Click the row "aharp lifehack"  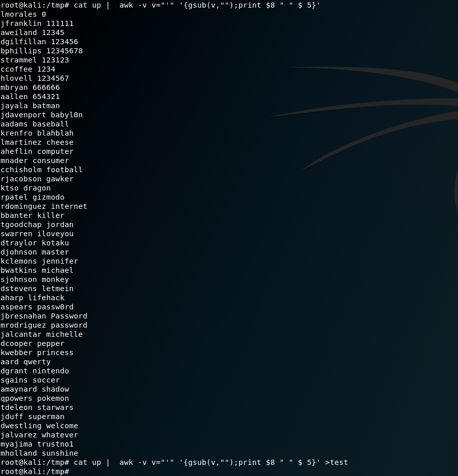33,298
